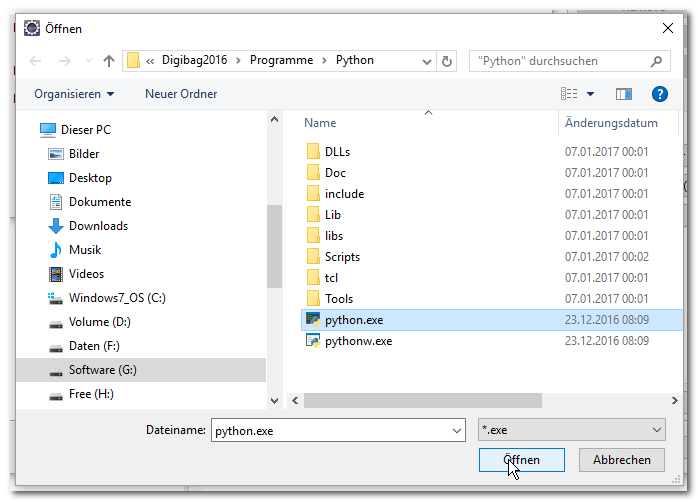Screen dimensions: 698x502
Task: Select the python.exe file icon
Action: pos(313,320)
